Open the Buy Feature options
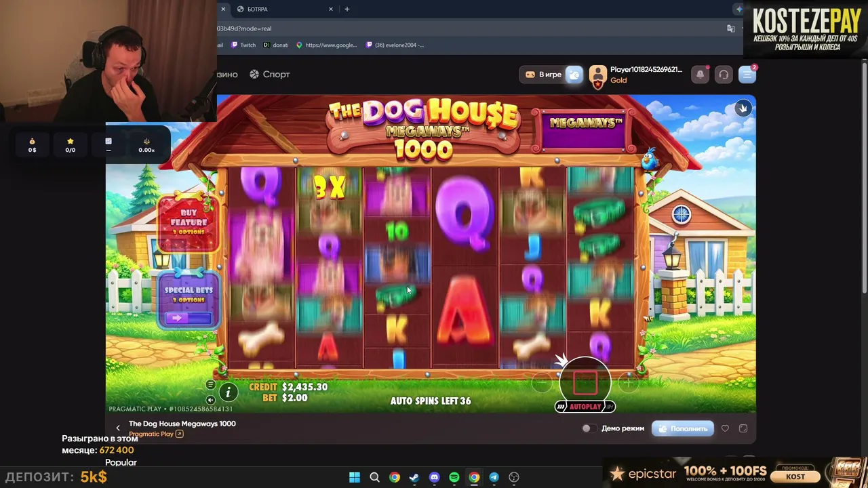The height and width of the screenshot is (488, 868). (x=189, y=222)
